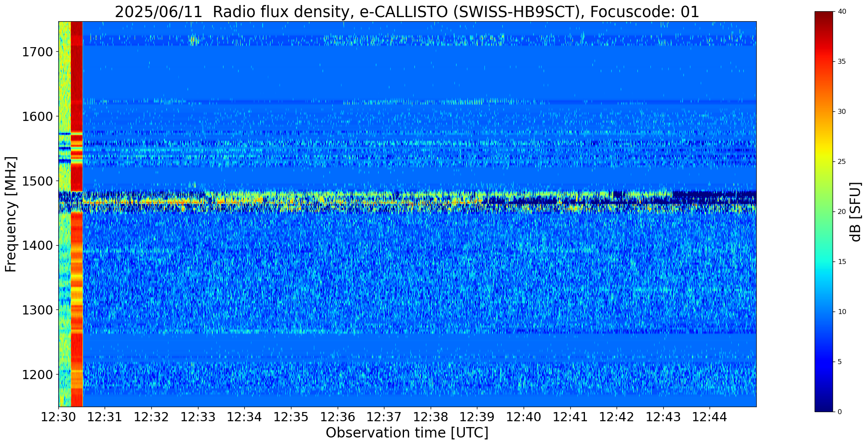Viewport: 868px width, 445px height.
Task: Click the colorbar tick label 10
Action: point(842,312)
